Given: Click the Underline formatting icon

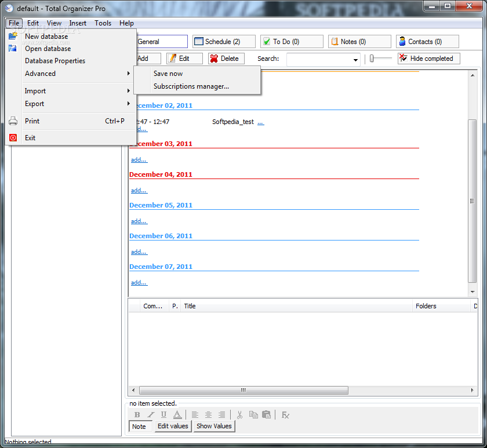Looking at the screenshot, I should pos(163,415).
